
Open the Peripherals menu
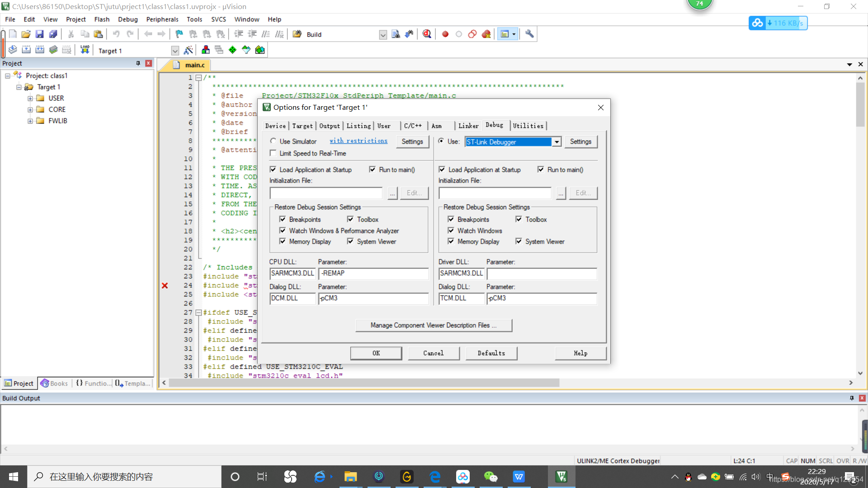pyautogui.click(x=162, y=19)
